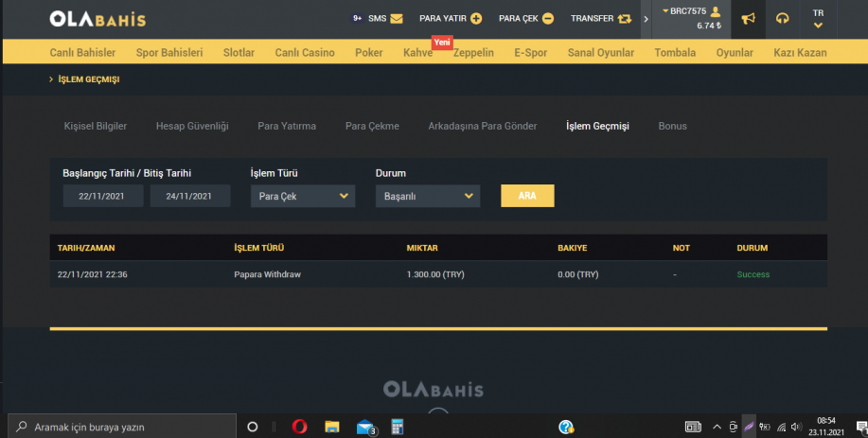Select the İşlem Geçmişi tab
Viewport: 868px width, 438px height.
pyautogui.click(x=597, y=126)
